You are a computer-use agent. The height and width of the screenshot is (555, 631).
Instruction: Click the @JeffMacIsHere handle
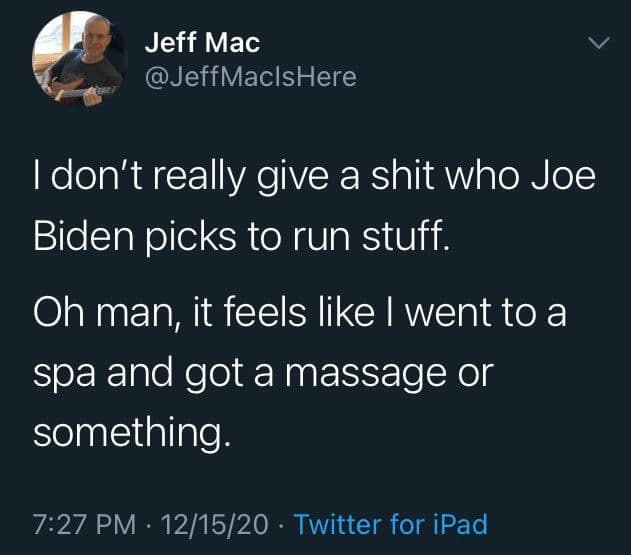tap(250, 76)
